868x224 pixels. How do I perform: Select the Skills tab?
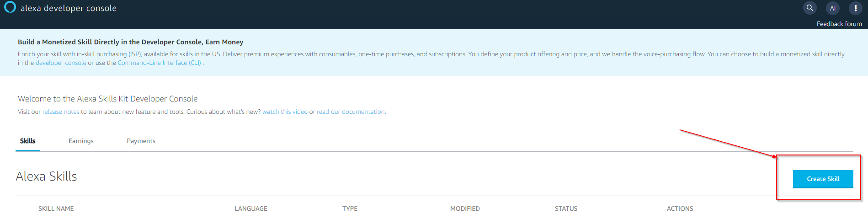point(27,141)
